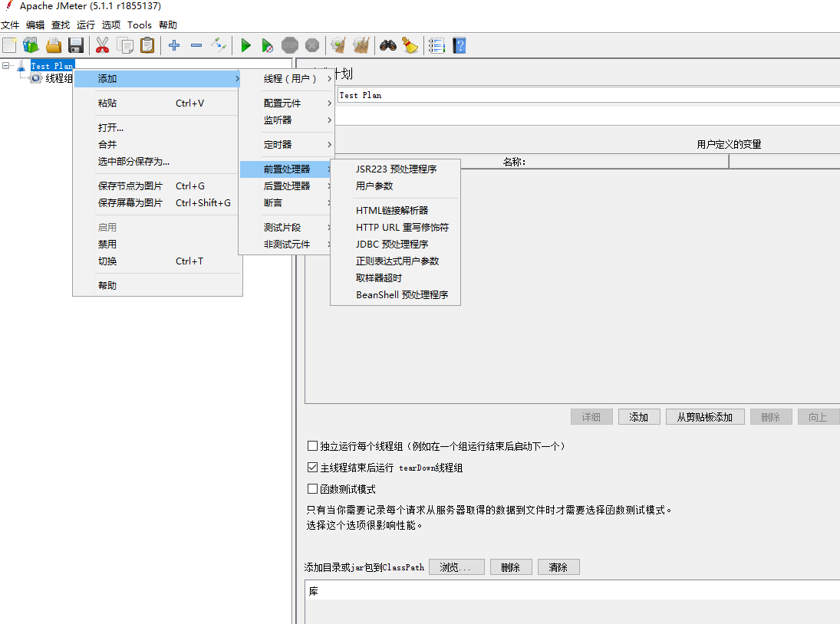This screenshot has height=624, width=840.
Task: Start the test with green play icon
Action: tap(246, 45)
